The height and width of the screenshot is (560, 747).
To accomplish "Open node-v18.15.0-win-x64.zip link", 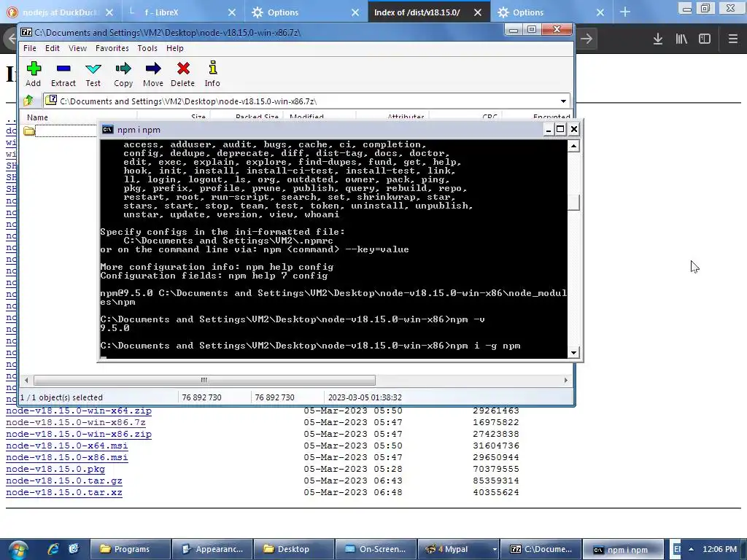I will 79,411.
